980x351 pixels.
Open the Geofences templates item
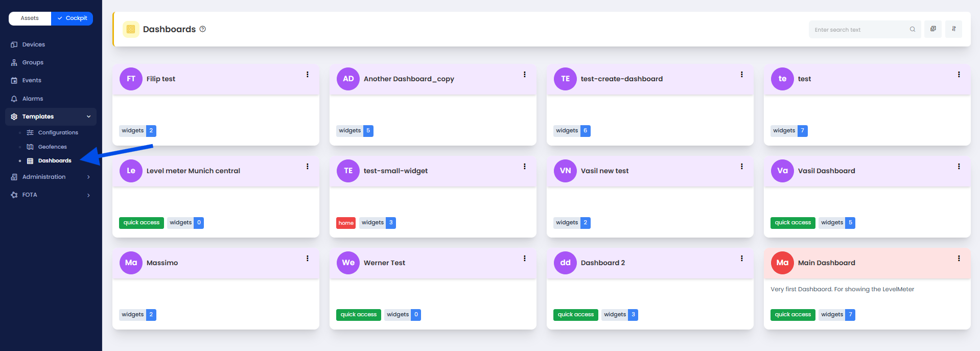52,147
